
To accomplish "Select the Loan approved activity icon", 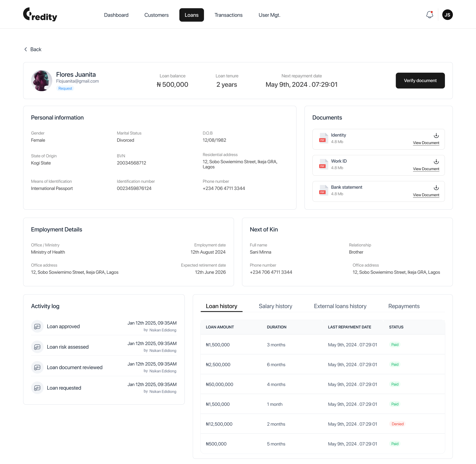I will tap(37, 326).
